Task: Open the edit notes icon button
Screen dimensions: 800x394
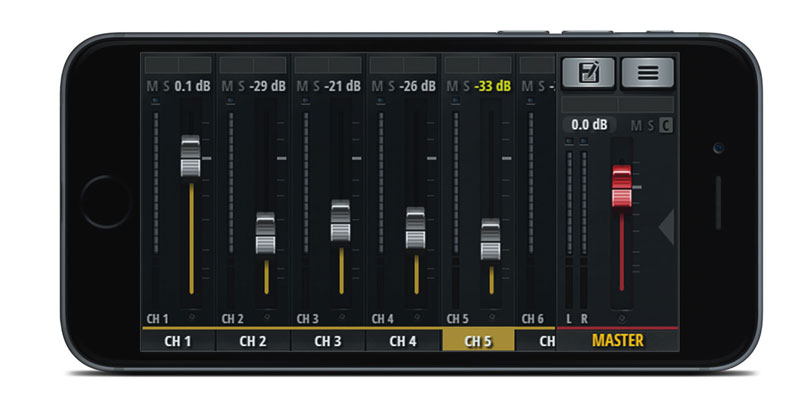Action: tap(589, 73)
